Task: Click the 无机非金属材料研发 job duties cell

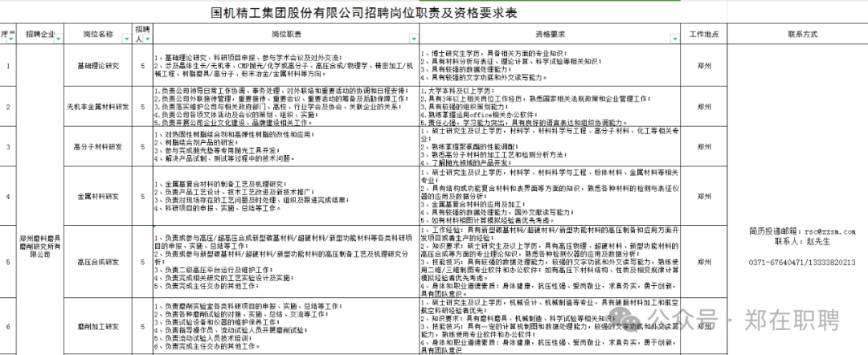Action: [286, 107]
